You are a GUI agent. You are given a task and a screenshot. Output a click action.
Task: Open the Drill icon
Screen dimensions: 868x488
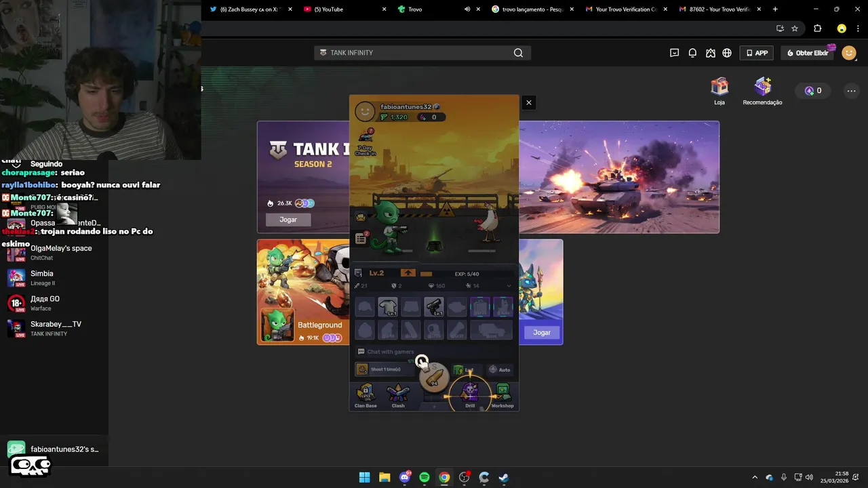(470, 395)
